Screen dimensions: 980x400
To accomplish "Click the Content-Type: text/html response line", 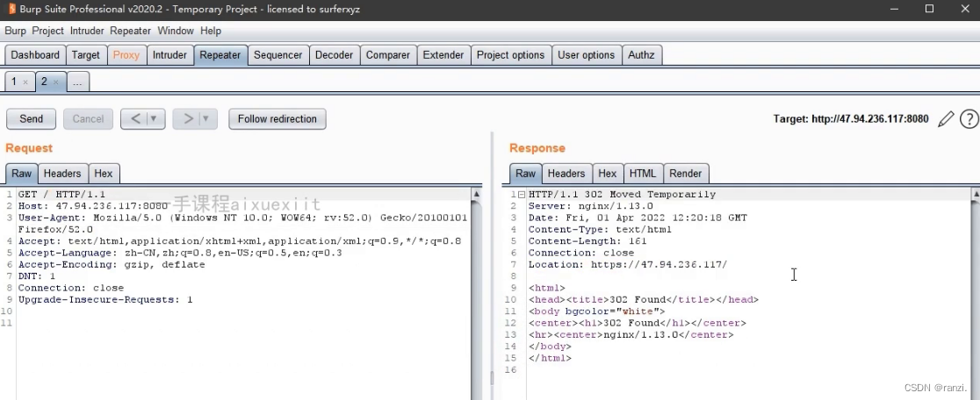I will [600, 229].
